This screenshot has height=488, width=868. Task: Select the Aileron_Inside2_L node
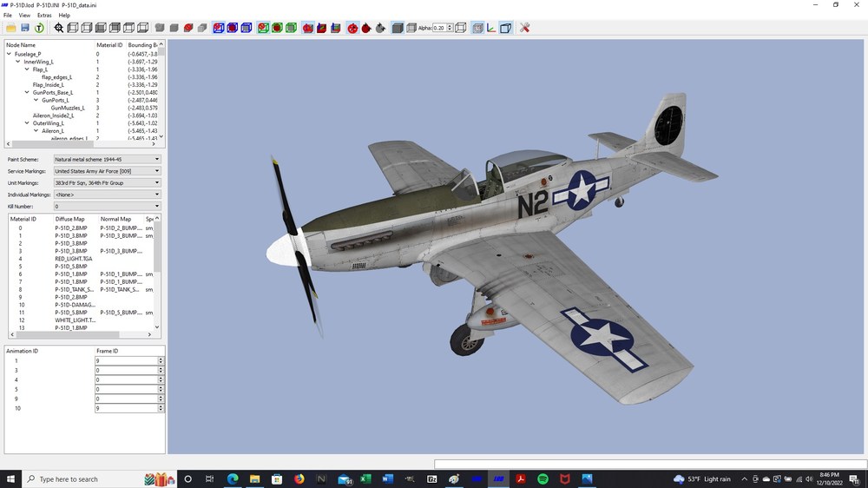53,115
